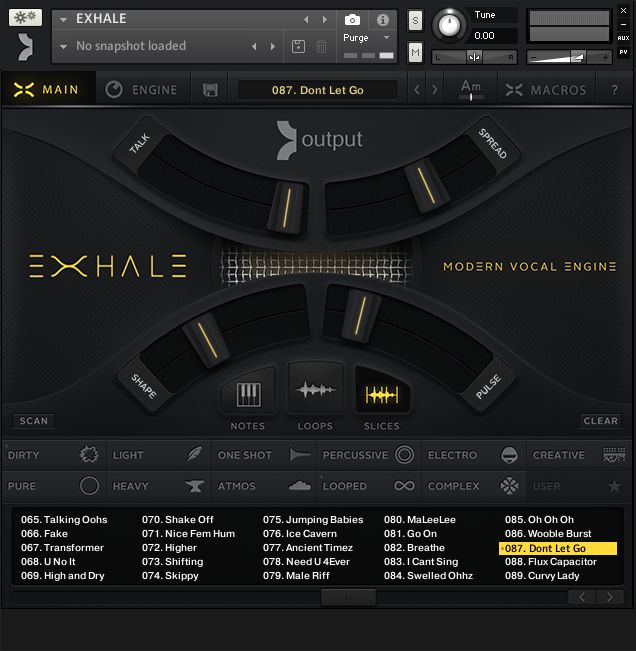The image size is (636, 651).
Task: Open the instrument info icon
Action: click(382, 20)
